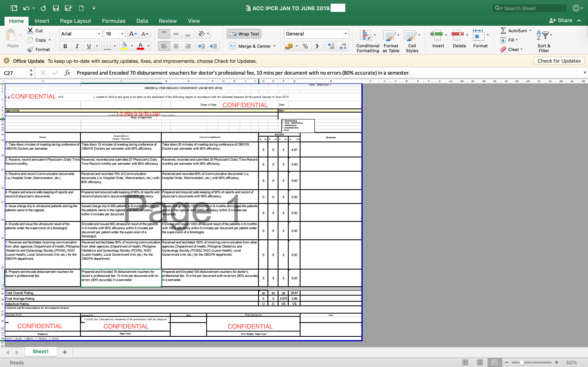Switch to the Page Layout tab
The image size is (588, 367).
[x=75, y=21]
